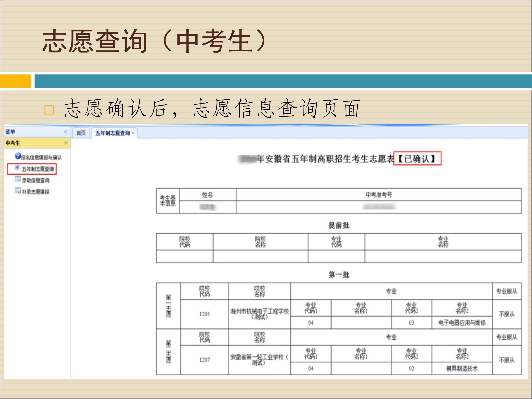Viewport: 532px width, 399px height.
Task: Open 五年制志愿查询 from the sidebar menu
Action: point(38,169)
